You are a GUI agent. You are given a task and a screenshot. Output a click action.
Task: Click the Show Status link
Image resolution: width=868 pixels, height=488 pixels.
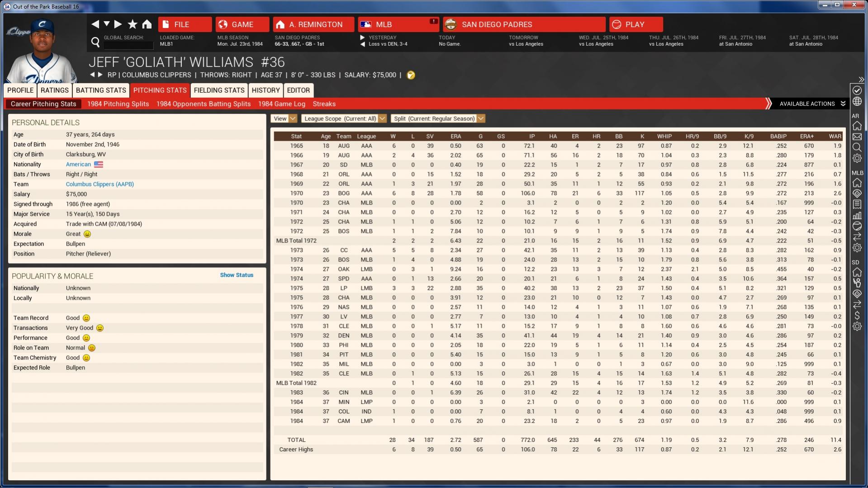(237, 275)
